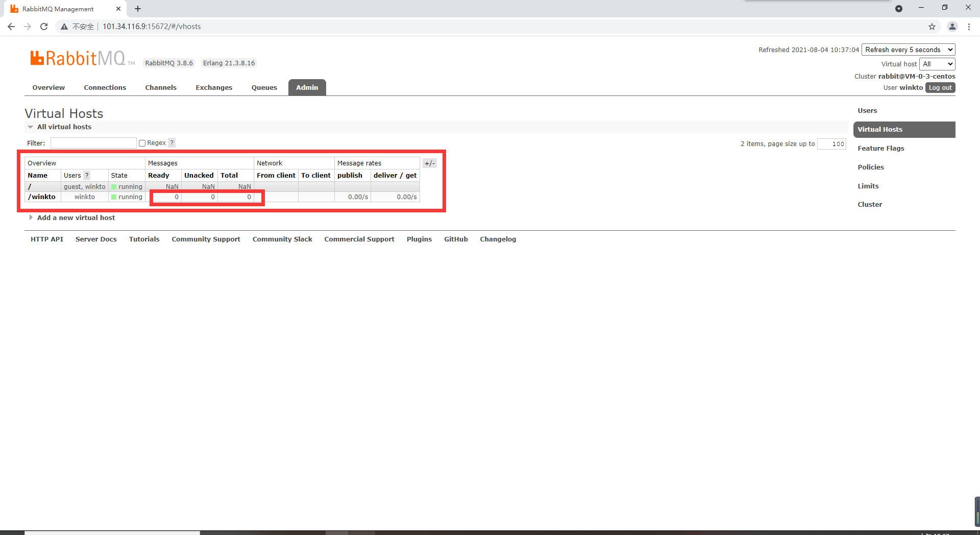
Task: Sort table by From client column
Action: pos(276,175)
